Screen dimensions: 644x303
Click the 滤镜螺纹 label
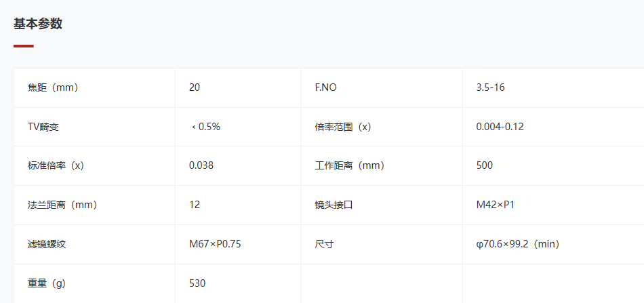pyautogui.click(x=46, y=244)
